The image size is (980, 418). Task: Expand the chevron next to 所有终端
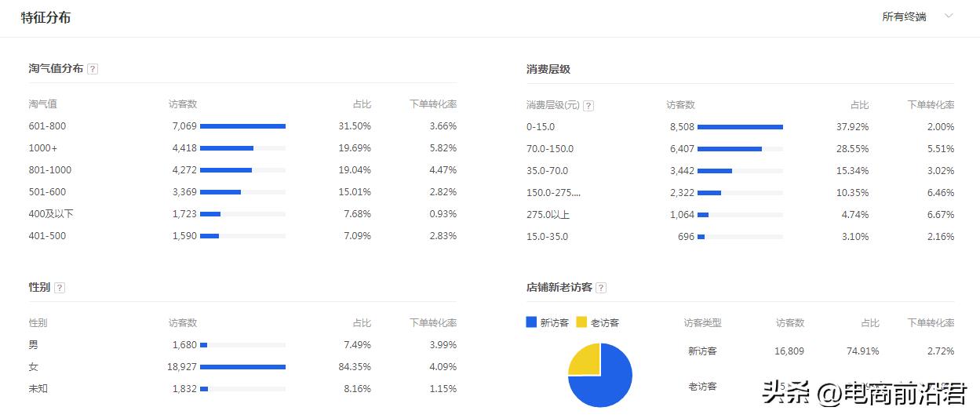pyautogui.click(x=949, y=16)
